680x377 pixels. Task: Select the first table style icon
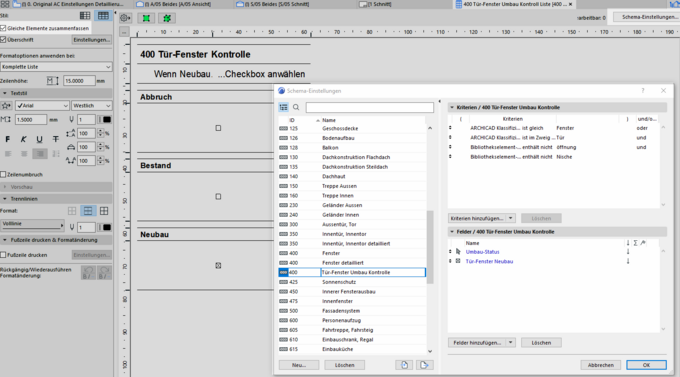tap(85, 16)
